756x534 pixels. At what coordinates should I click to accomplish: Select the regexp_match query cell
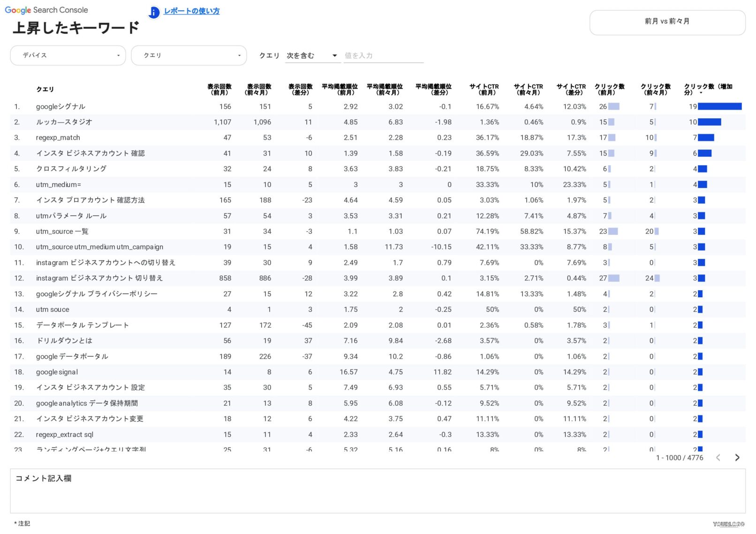(x=58, y=138)
